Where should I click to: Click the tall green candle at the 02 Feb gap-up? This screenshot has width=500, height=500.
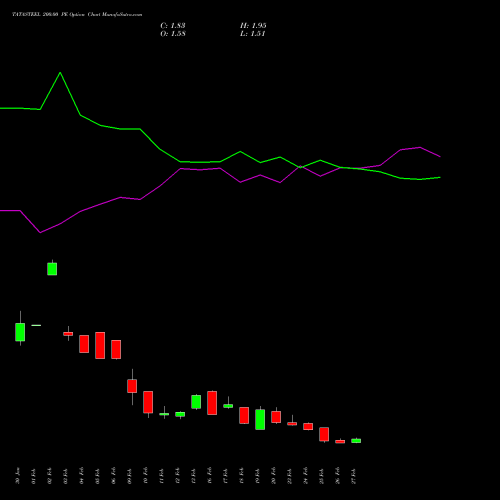click(52, 269)
